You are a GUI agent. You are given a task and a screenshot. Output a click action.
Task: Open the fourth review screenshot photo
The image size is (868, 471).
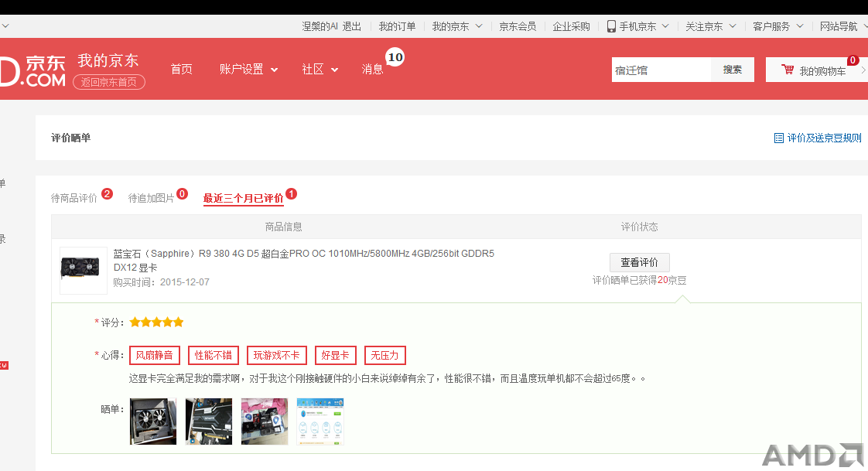320,422
